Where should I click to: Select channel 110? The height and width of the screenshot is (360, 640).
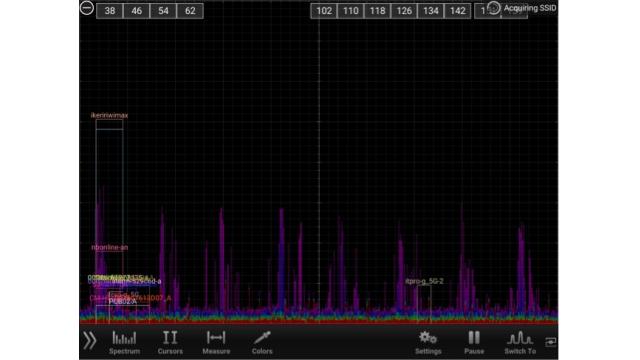[351, 11]
